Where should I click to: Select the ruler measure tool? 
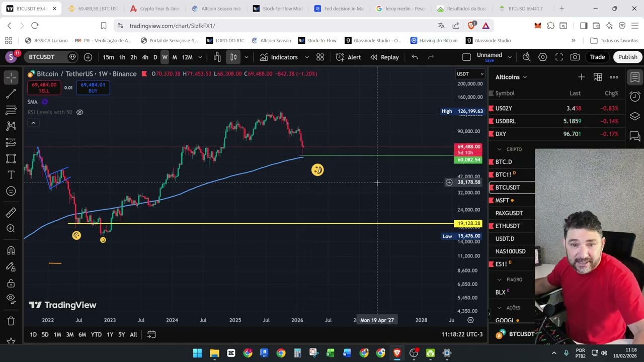coord(11,213)
